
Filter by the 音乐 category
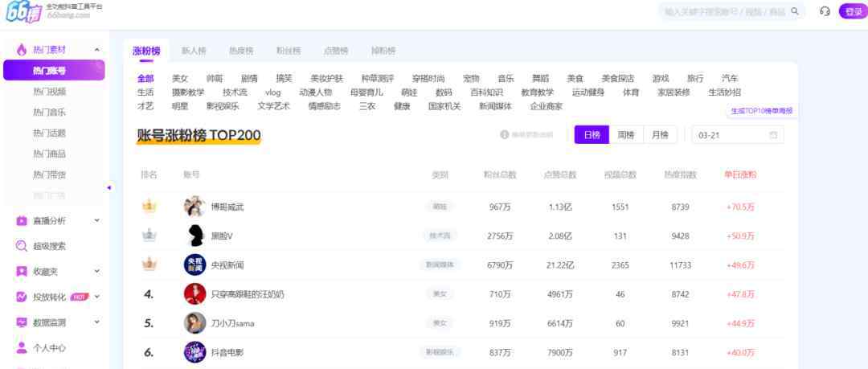(x=506, y=79)
